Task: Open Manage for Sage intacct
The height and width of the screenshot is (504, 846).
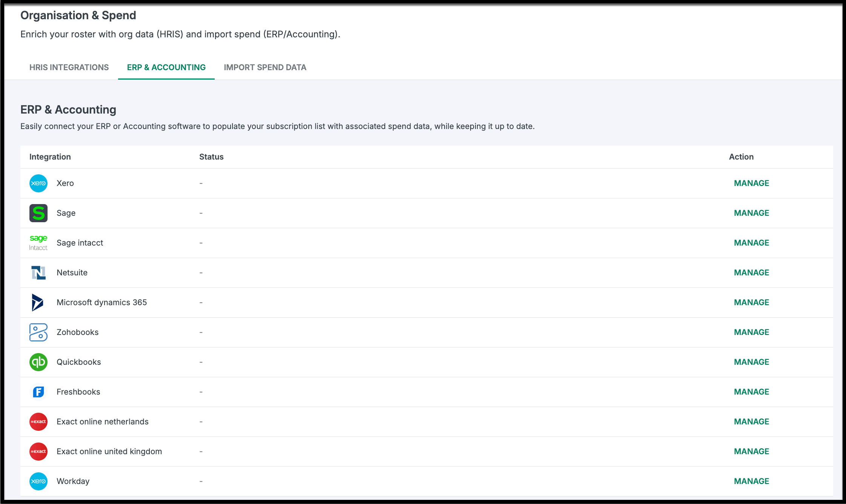Action: pos(751,243)
